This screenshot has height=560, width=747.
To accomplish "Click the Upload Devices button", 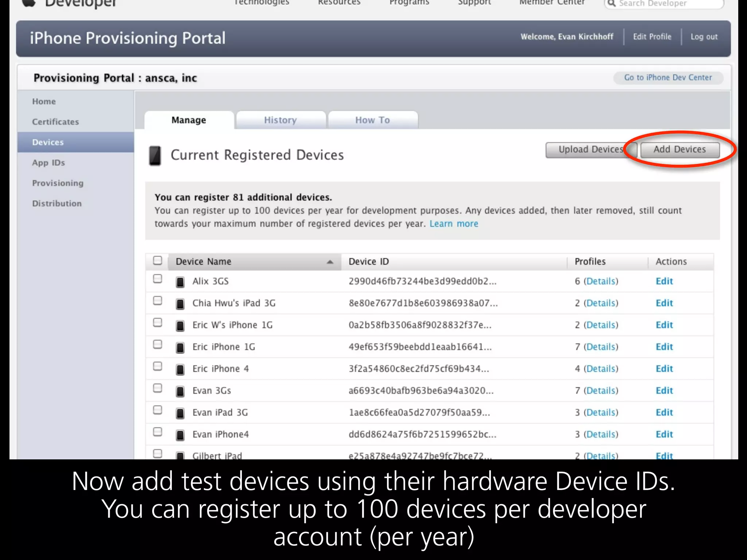I will [x=591, y=150].
